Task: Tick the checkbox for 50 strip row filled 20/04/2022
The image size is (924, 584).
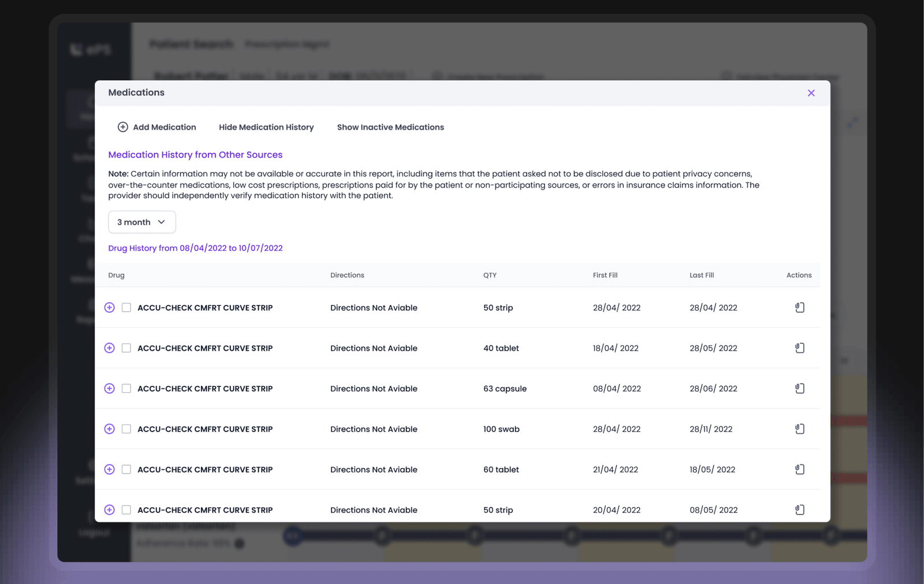Action: pos(126,510)
